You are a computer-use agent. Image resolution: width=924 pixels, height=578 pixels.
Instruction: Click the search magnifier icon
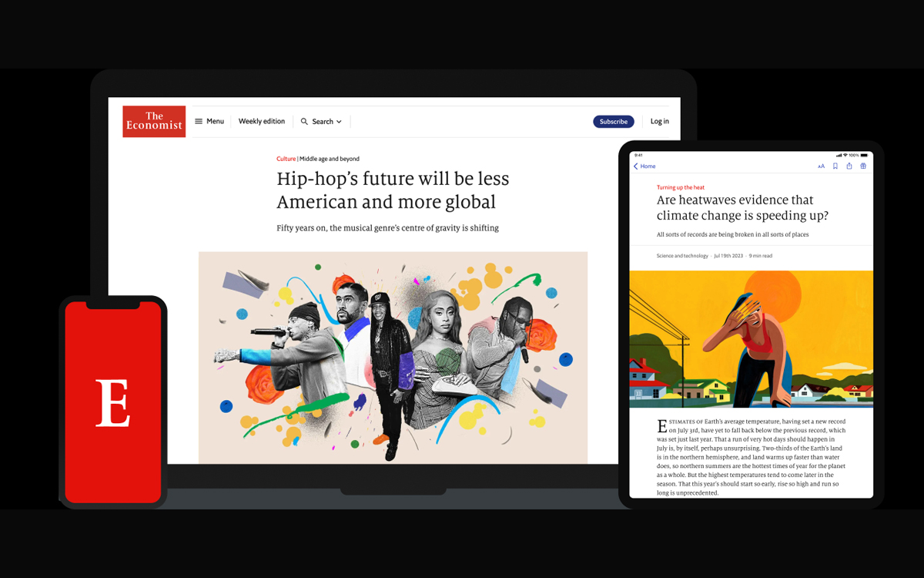(306, 121)
